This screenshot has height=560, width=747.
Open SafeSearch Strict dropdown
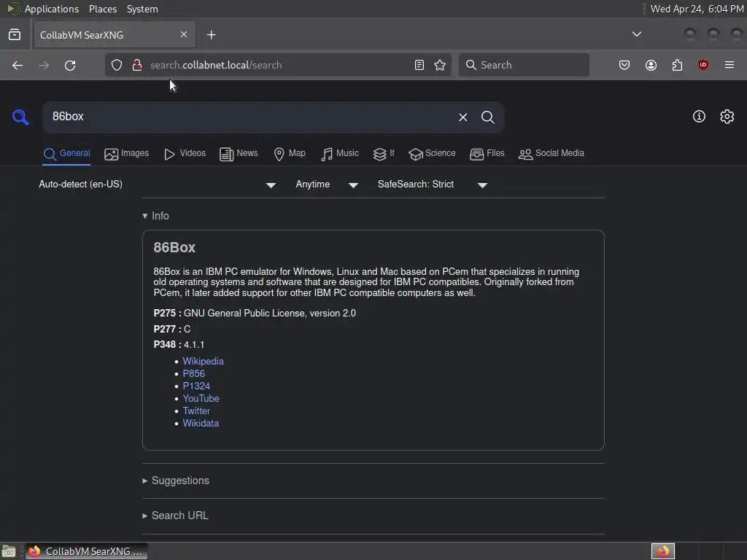click(x=433, y=184)
